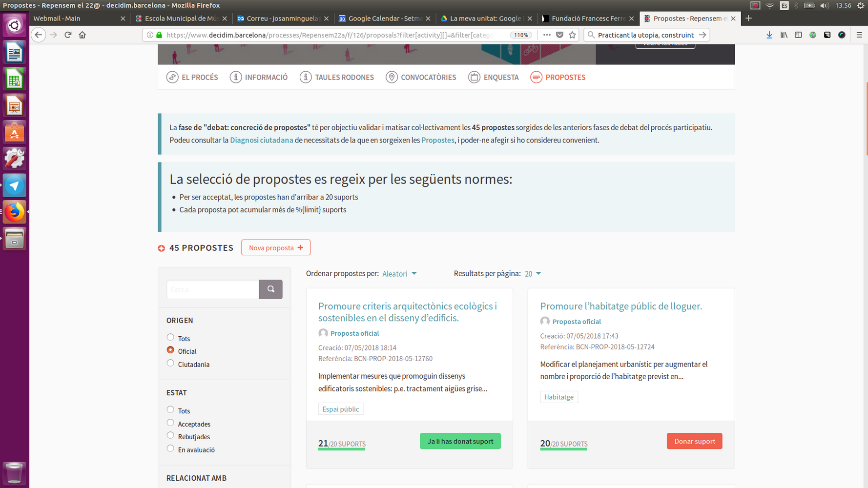Open a new browser tab
Viewport: 868px width, 488px height.
coord(748,18)
